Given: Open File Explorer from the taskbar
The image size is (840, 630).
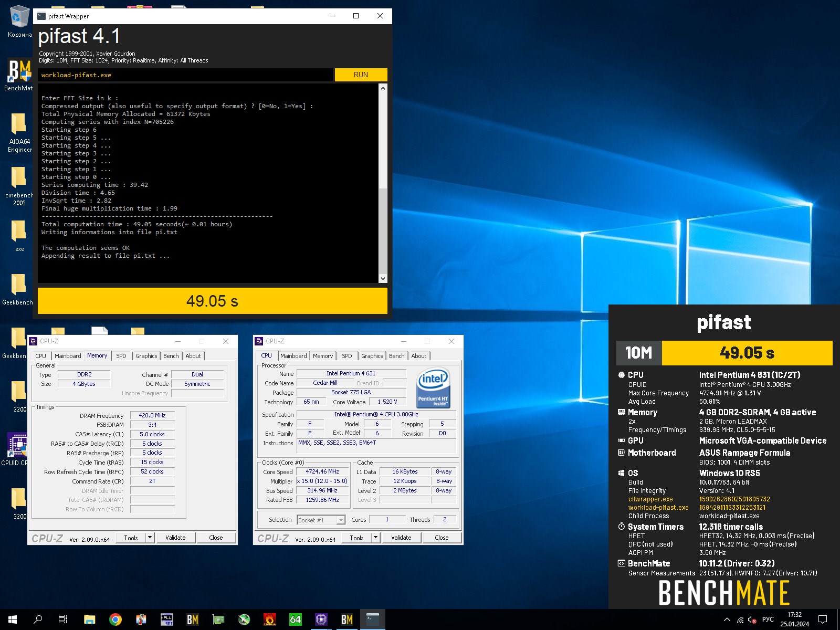Looking at the screenshot, I should click(89, 619).
